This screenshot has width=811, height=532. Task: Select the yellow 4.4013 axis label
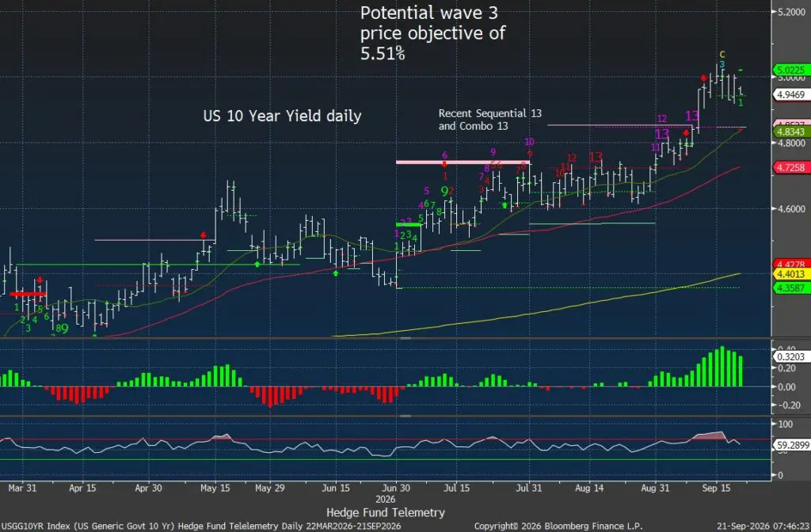tap(791, 274)
